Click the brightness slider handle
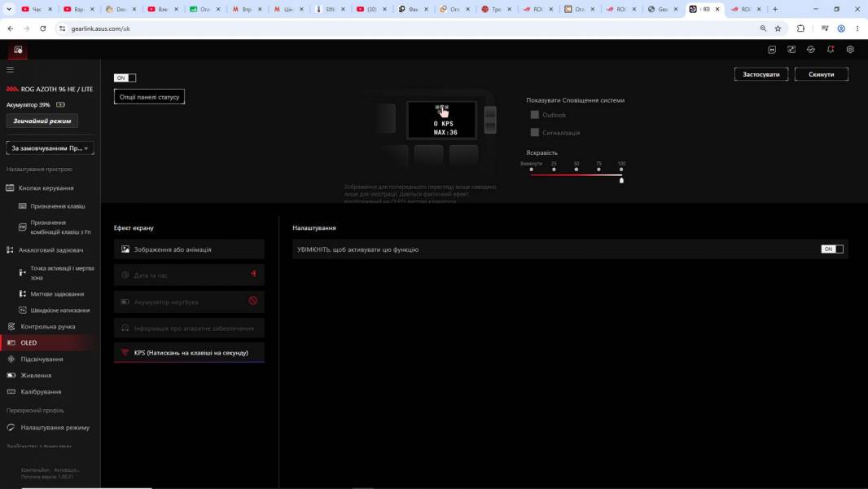Screen dimensions: 868x489 coord(621,180)
